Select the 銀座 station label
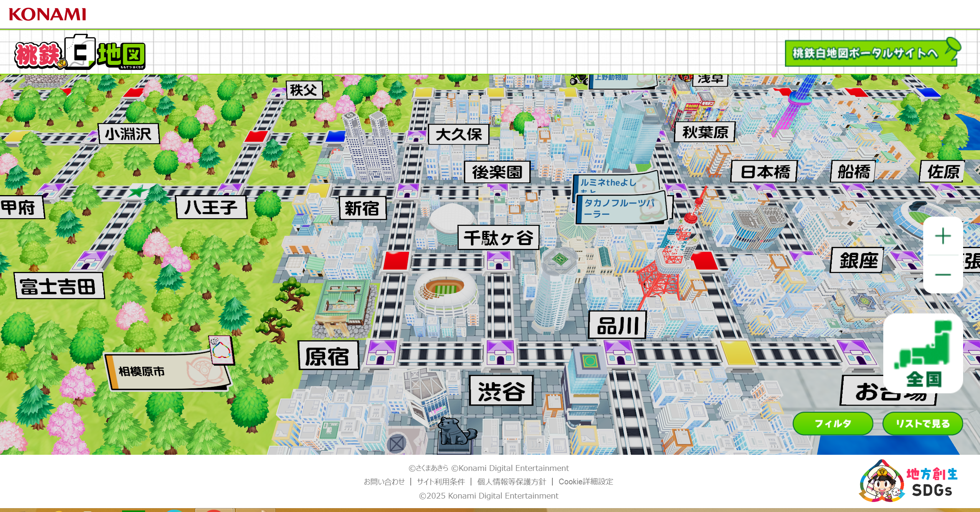Screen dimensions: 980x512 click(857, 260)
